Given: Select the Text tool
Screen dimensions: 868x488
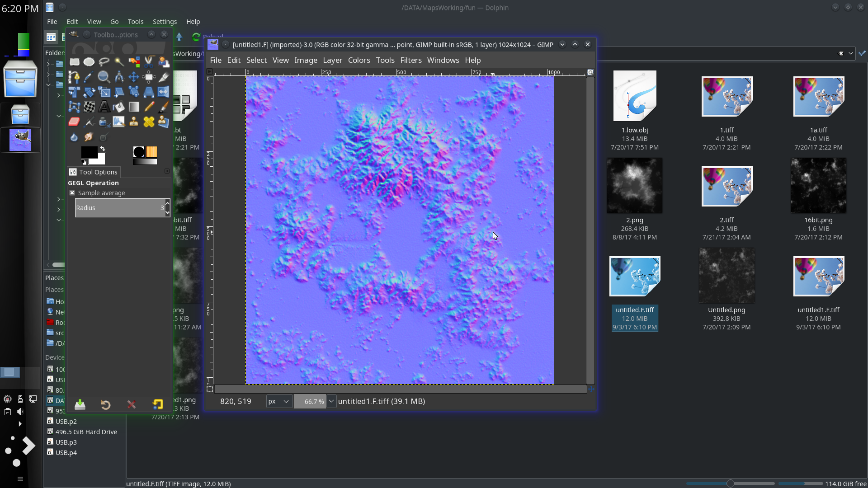Looking at the screenshot, I should click(104, 107).
